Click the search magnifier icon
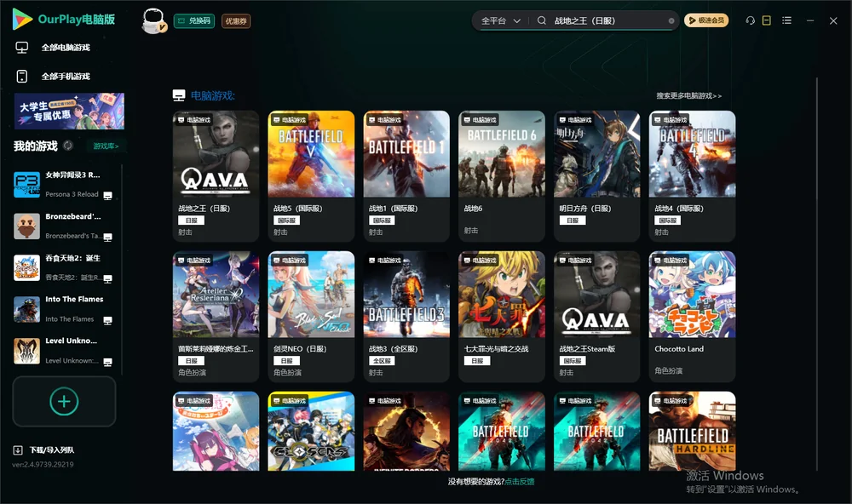The image size is (852, 504). pyautogui.click(x=541, y=20)
